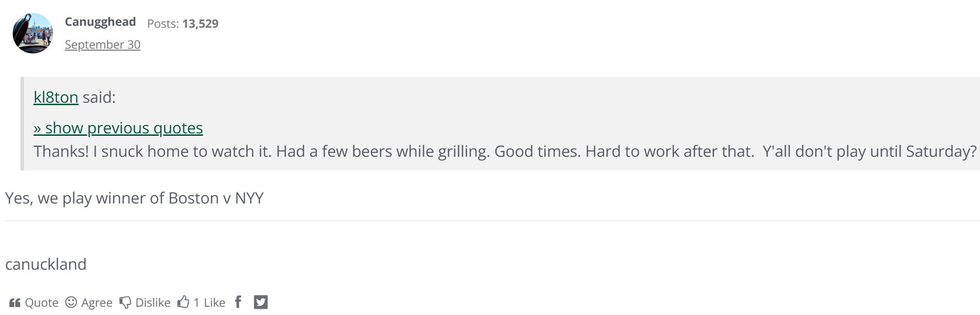Click the word said in the quote header
The width and height of the screenshot is (980, 315).
coord(99,97)
